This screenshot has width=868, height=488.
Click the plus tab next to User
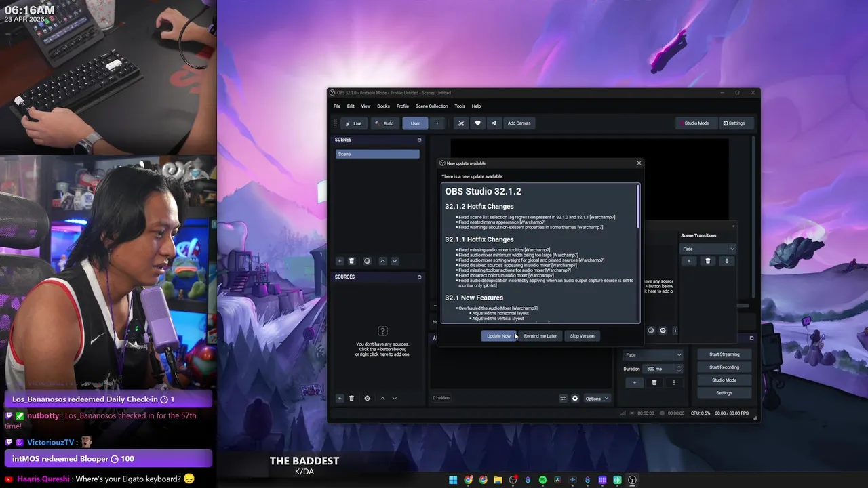click(437, 123)
